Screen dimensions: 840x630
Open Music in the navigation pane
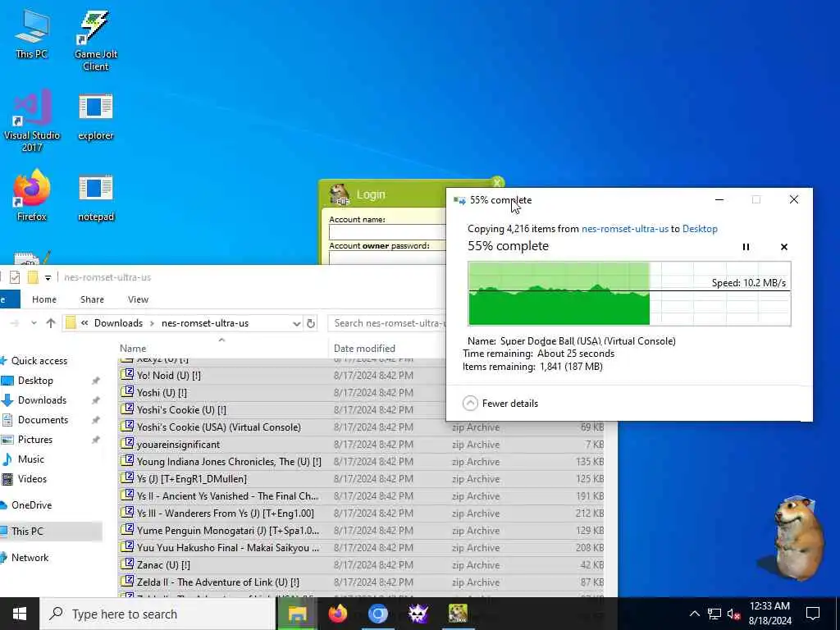coord(31,459)
